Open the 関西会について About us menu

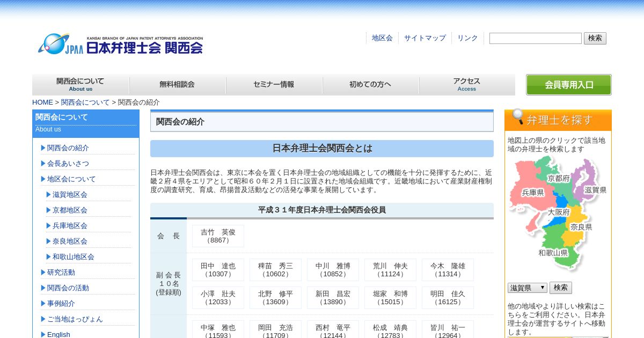click(80, 85)
